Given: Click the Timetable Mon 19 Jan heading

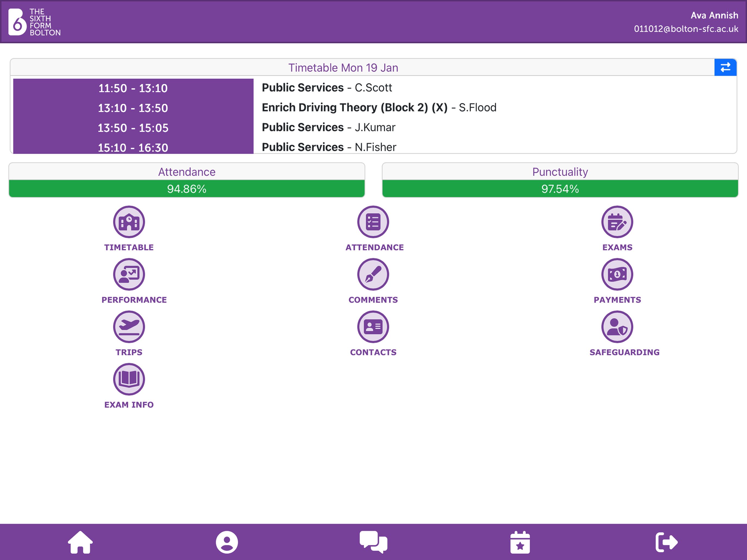Looking at the screenshot, I should coord(343,68).
